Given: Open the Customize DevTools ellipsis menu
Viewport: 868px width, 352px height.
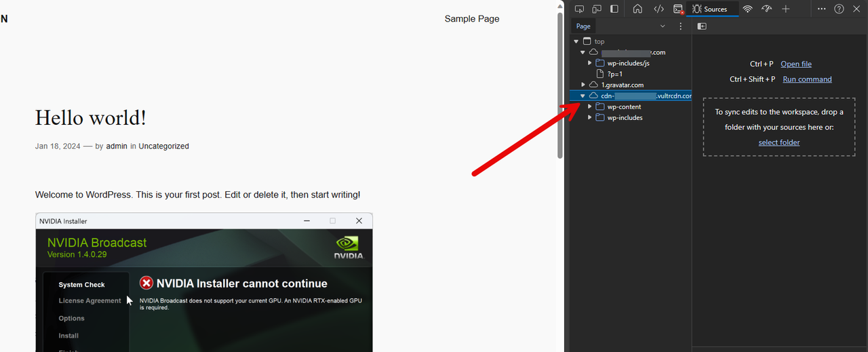Looking at the screenshot, I should [822, 9].
